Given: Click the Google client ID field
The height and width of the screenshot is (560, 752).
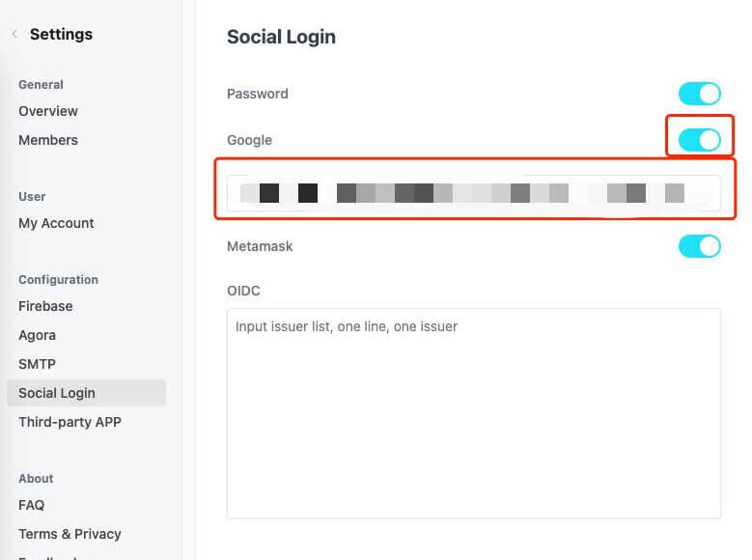Looking at the screenshot, I should [x=473, y=193].
